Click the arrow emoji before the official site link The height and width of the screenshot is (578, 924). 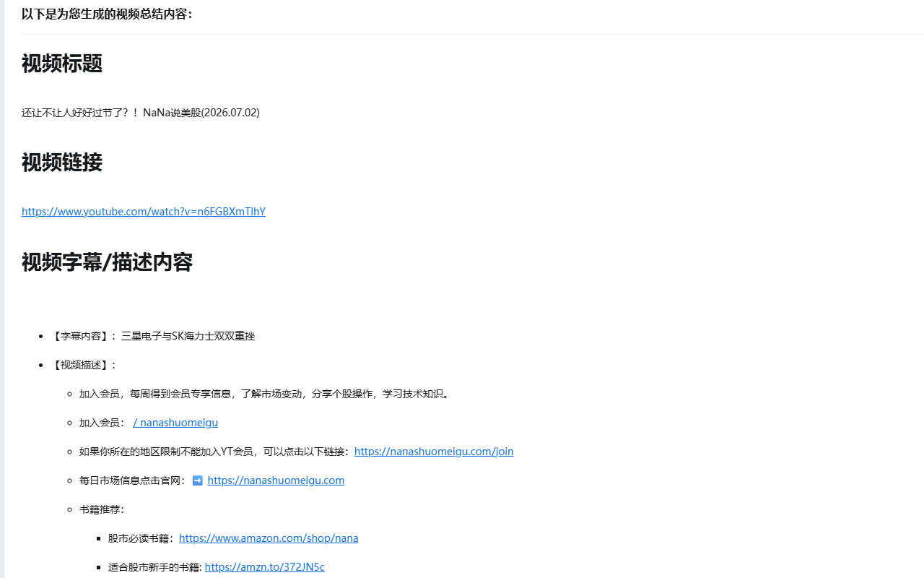pos(198,480)
